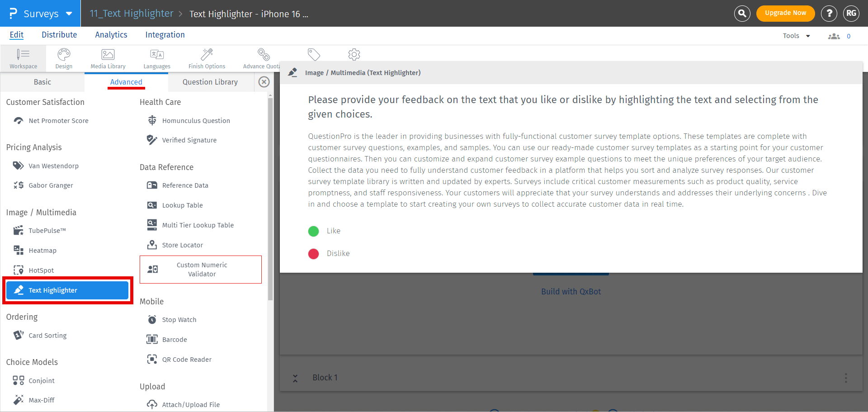This screenshot has width=868, height=412.
Task: Add a Store Locator question
Action: coord(175,245)
